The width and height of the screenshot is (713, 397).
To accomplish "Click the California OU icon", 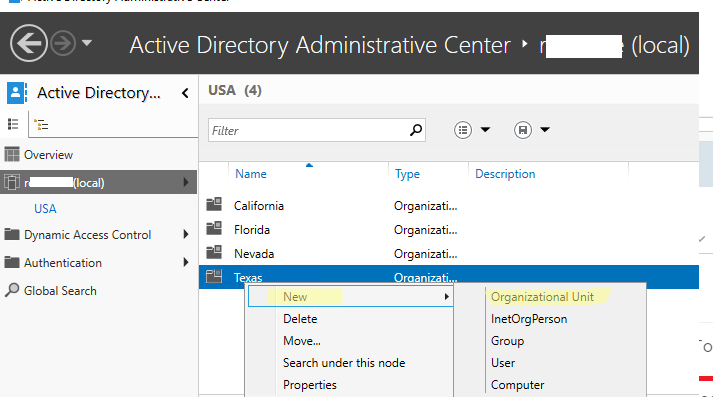I will click(x=214, y=205).
